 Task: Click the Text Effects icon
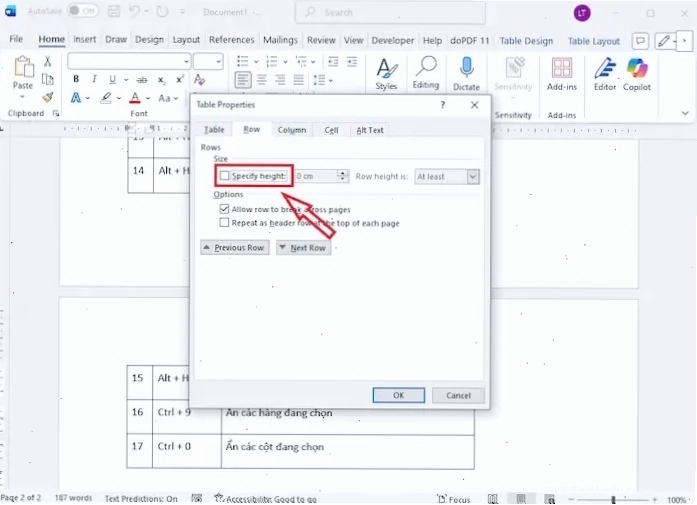(x=76, y=98)
